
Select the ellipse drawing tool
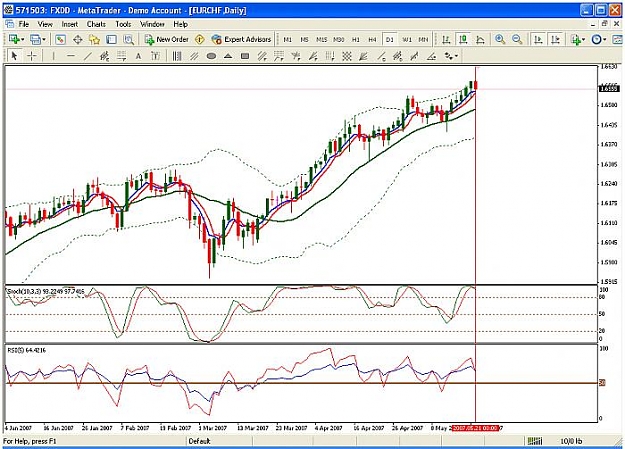211,56
